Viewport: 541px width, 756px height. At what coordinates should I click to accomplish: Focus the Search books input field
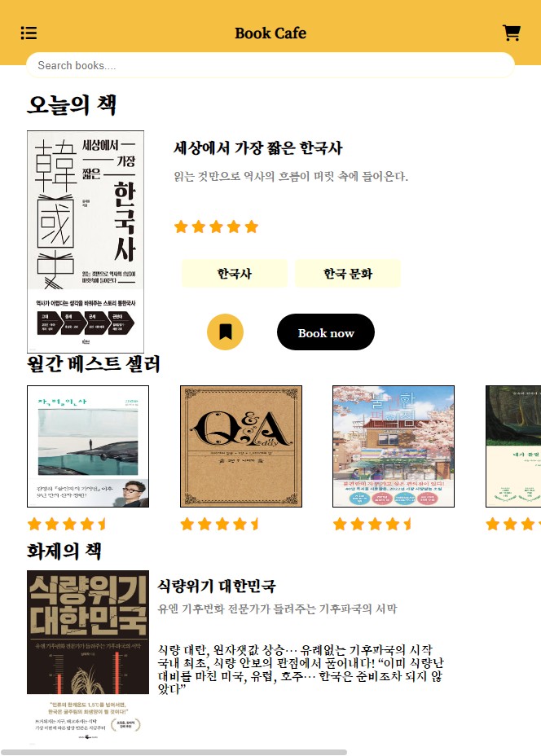click(270, 65)
